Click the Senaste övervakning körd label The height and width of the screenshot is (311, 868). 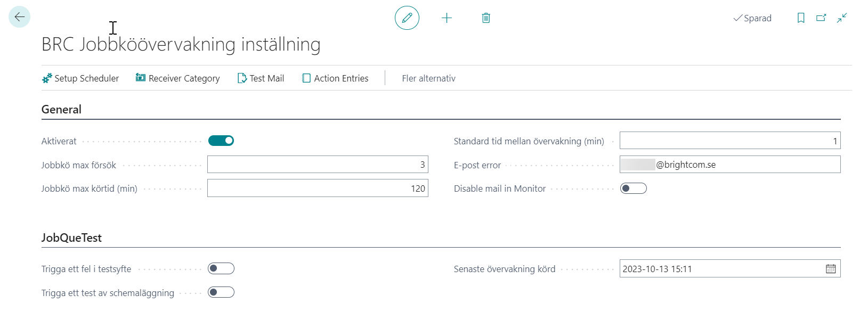click(505, 269)
